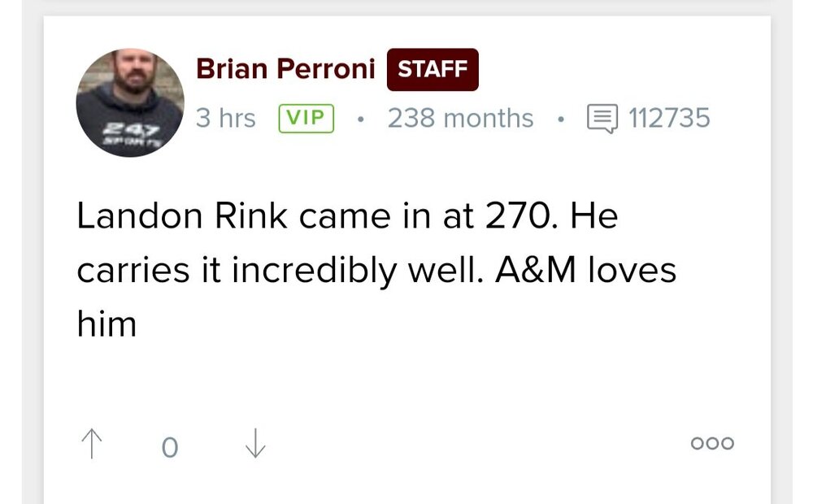Visit the Brian Perroni username link

(285, 70)
